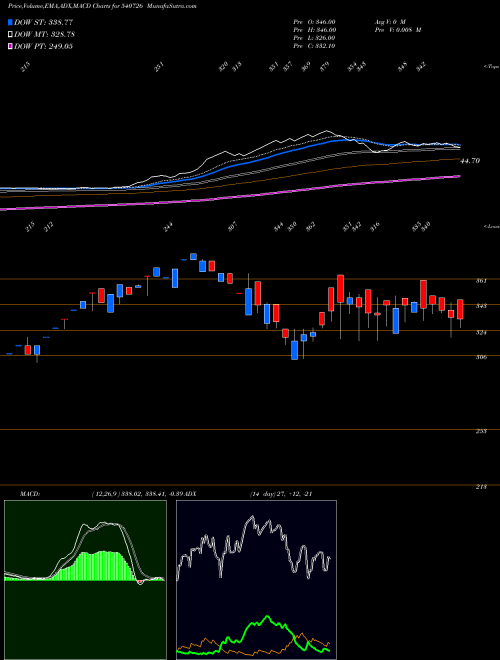Image resolution: width=500 pixels, height=660 pixels.
Task: Click the 251 top price label
Action: [x=159, y=67]
